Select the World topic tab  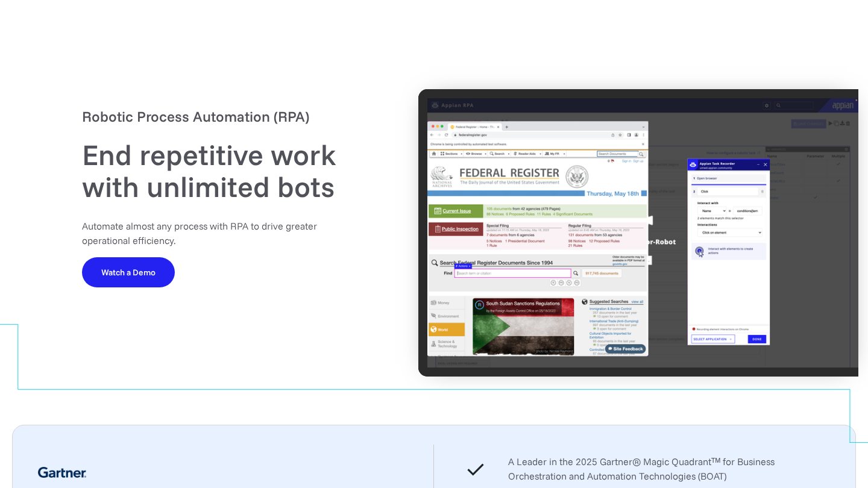[447, 330]
